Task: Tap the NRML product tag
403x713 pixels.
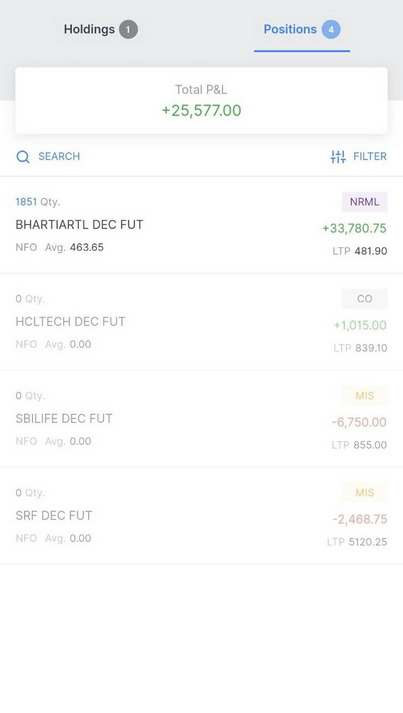Action: point(364,202)
